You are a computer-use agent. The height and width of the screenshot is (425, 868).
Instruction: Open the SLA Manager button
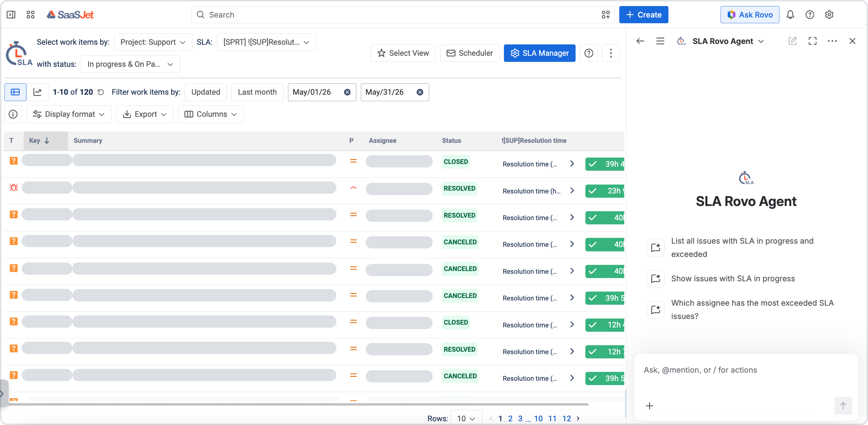coord(539,53)
